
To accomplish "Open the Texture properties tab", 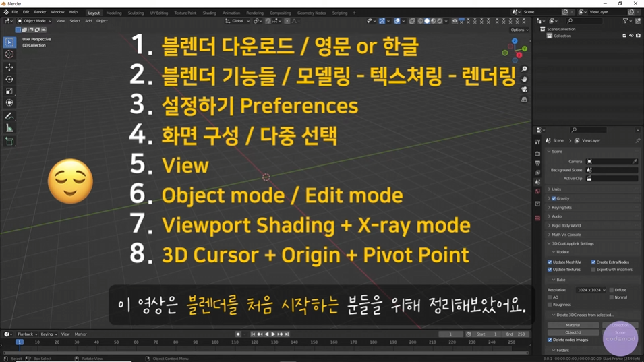I will pos(537,218).
